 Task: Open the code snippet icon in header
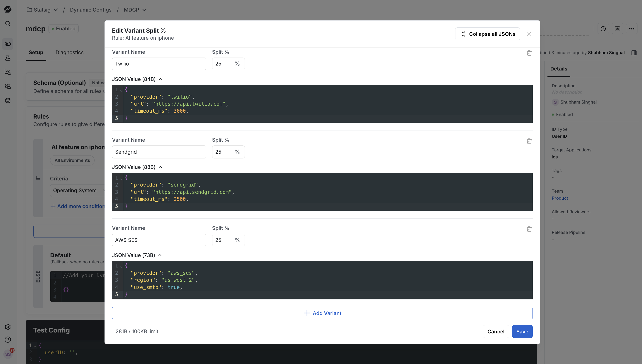[x=618, y=29]
